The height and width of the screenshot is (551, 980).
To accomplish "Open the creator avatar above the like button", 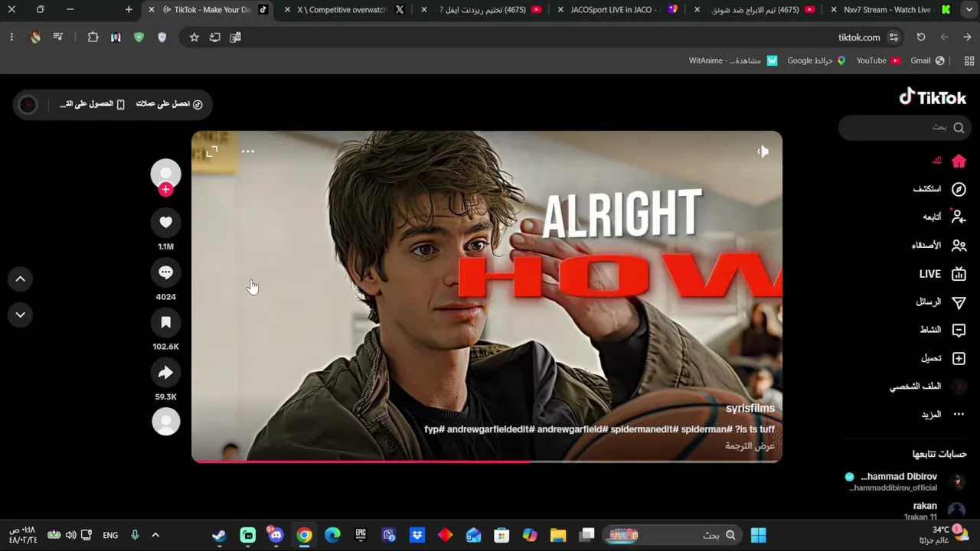I will point(165,174).
